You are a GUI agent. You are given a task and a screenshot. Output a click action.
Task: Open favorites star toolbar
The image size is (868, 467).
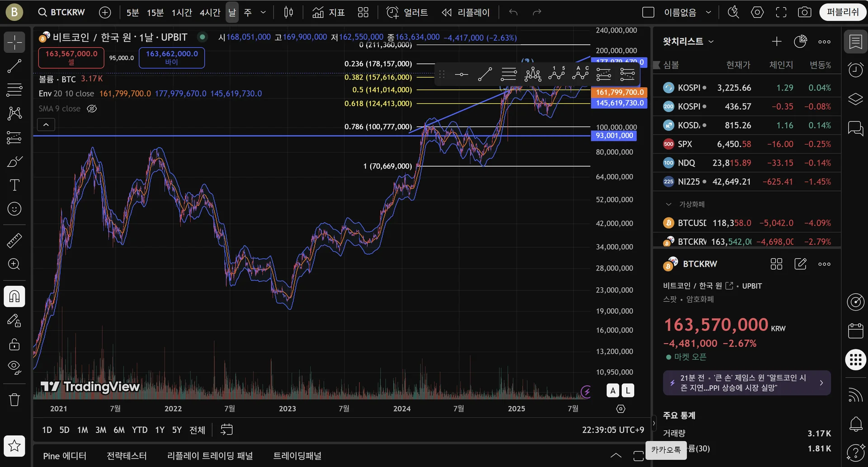pyautogui.click(x=14, y=446)
